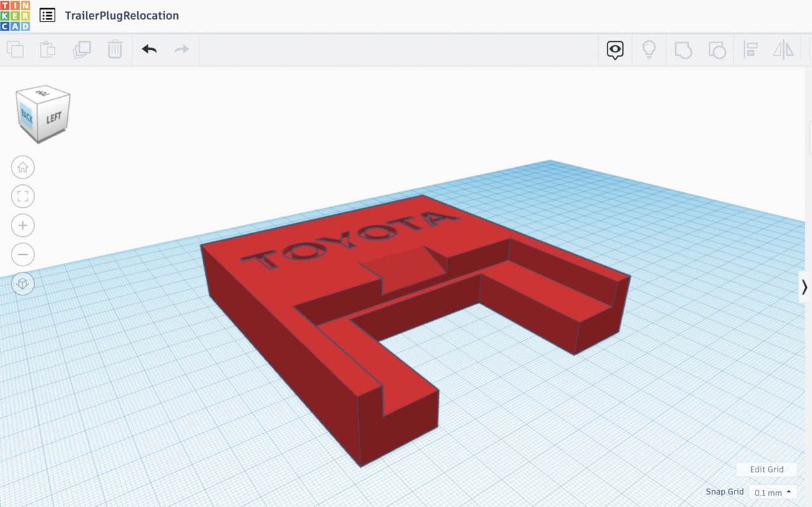Viewport: 812px width, 507px height.
Task: Switch to orthographic view cube icon
Action: [23, 284]
